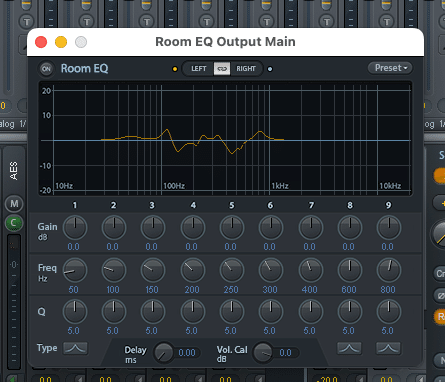The width and height of the screenshot is (445, 382).
Task: Click the EQ response curve graph
Action: point(225,138)
